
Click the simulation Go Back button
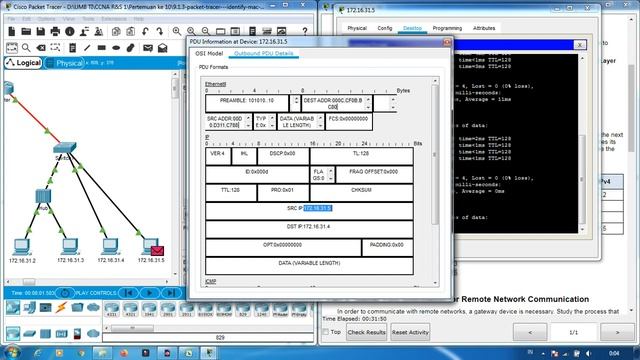pos(128,293)
